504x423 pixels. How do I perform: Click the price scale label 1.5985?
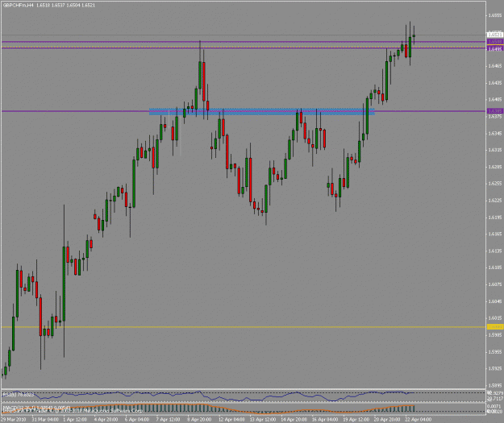point(495,335)
